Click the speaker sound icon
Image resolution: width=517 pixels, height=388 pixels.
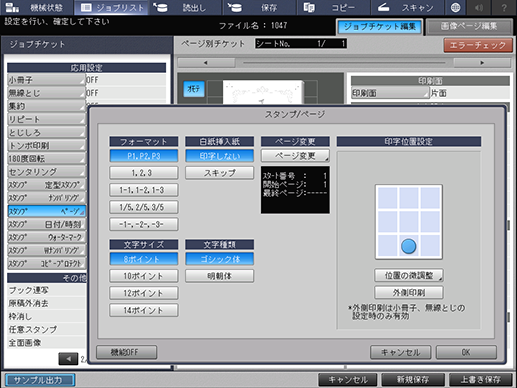pos(479,7)
